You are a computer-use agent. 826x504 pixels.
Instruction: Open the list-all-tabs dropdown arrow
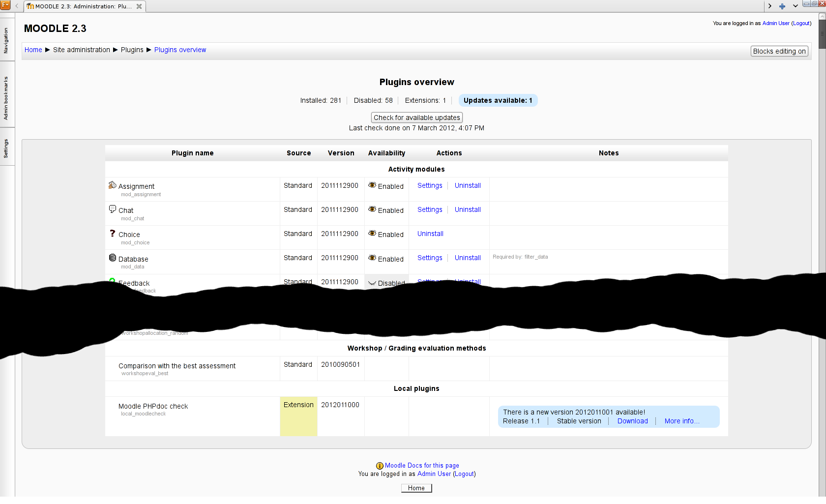pos(796,6)
